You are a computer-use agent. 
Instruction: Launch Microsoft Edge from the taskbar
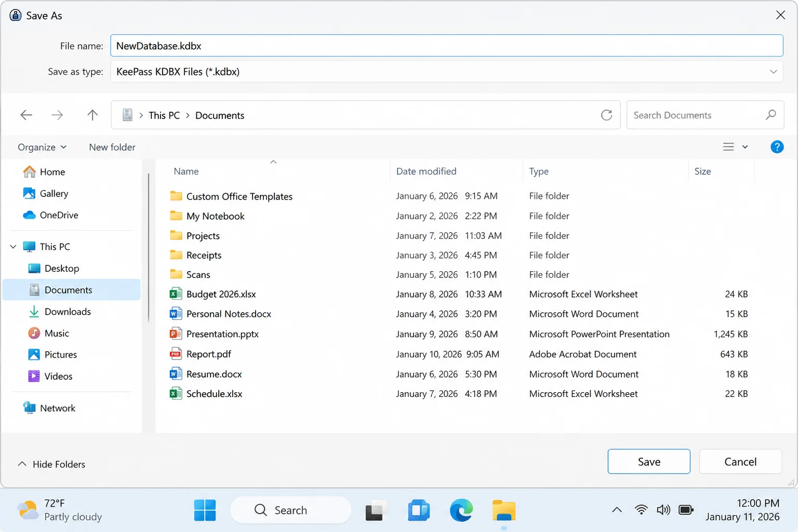click(x=461, y=510)
